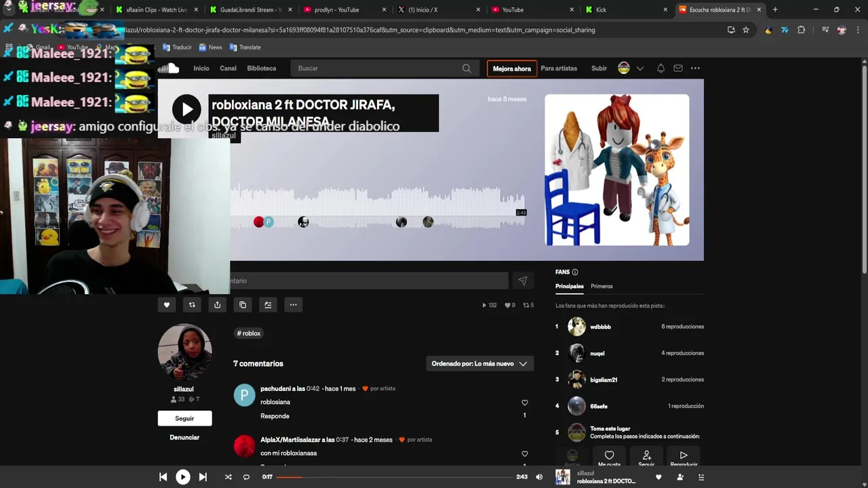Open the share icon below the waveform
The height and width of the screenshot is (488, 868).
217,305
